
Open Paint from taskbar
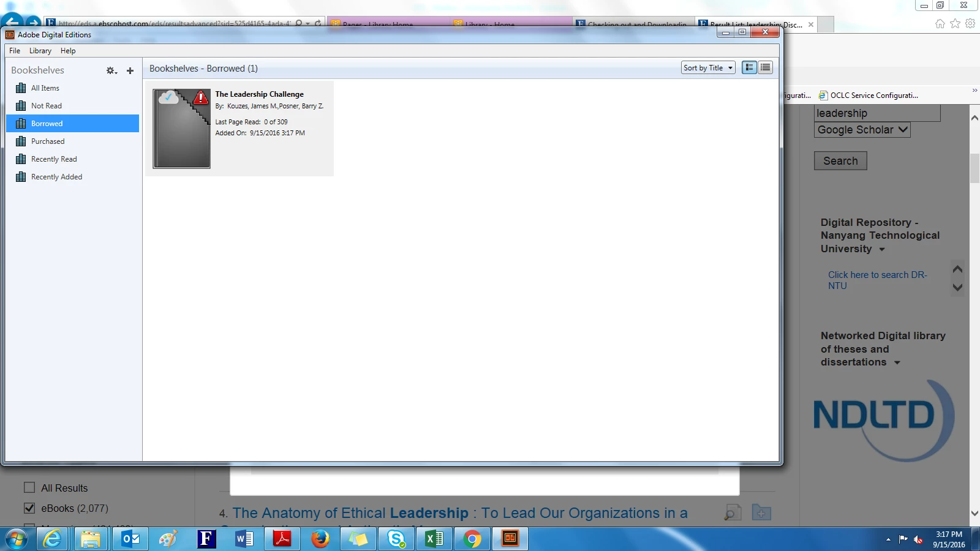click(168, 539)
